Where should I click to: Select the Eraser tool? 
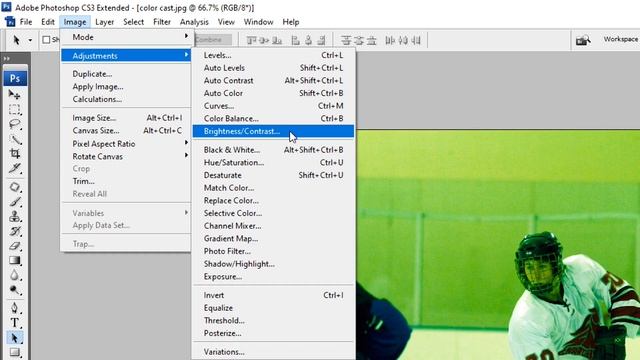14,246
